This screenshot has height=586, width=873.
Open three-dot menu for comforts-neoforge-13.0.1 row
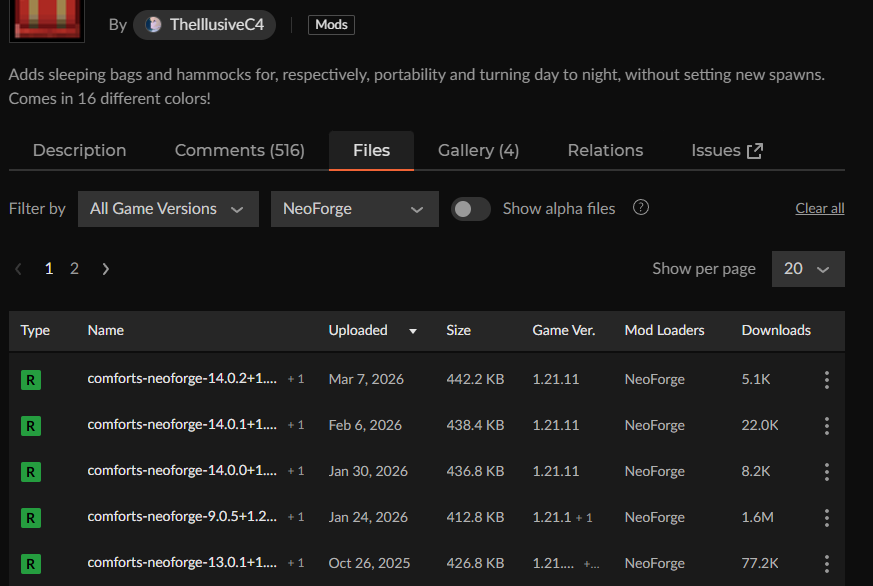[826, 563]
